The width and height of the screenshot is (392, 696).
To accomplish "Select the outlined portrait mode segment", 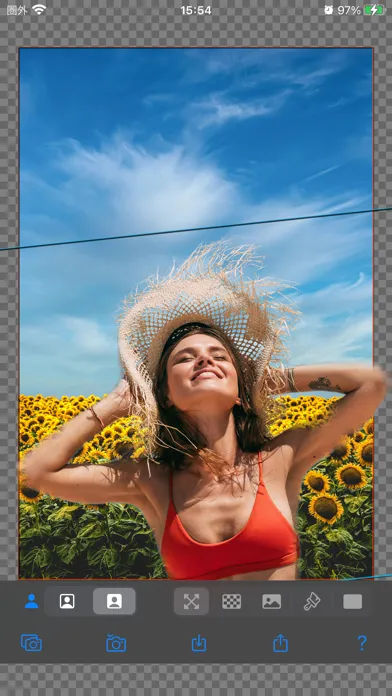I will click(x=67, y=601).
